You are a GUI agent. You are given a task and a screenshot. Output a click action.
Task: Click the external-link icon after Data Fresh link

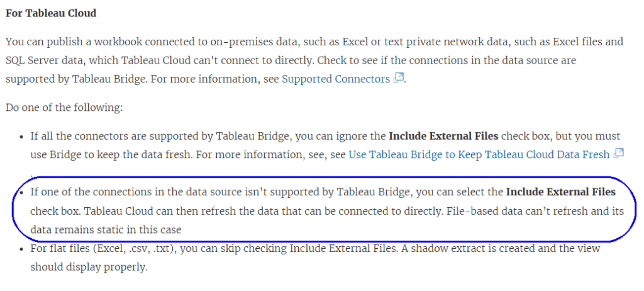[x=619, y=154]
